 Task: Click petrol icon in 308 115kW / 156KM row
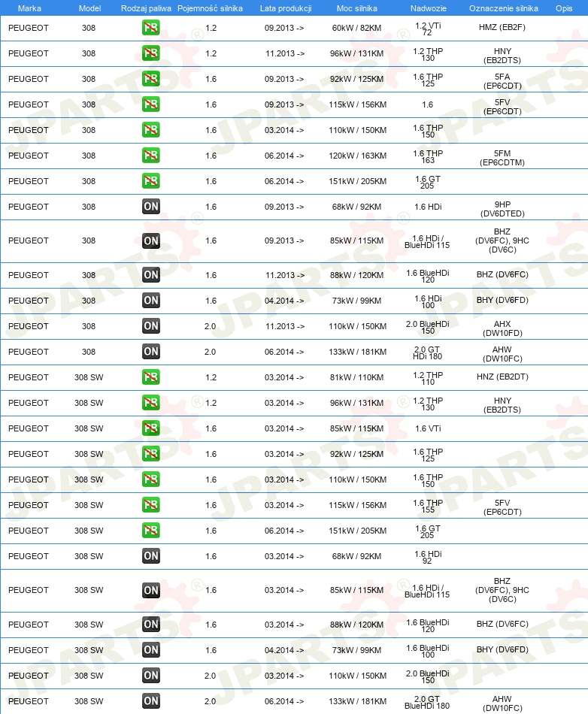pyautogui.click(x=150, y=104)
